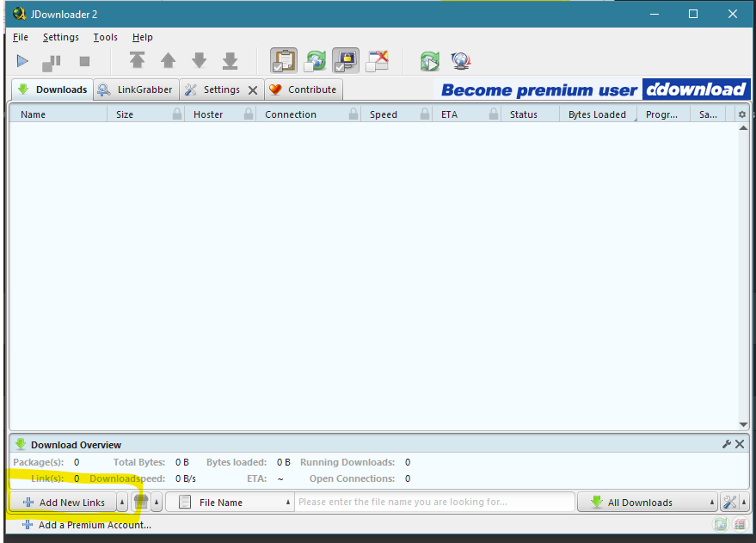Switch to the LinkGrabber tab
This screenshot has height=543, width=756.
[x=136, y=89]
